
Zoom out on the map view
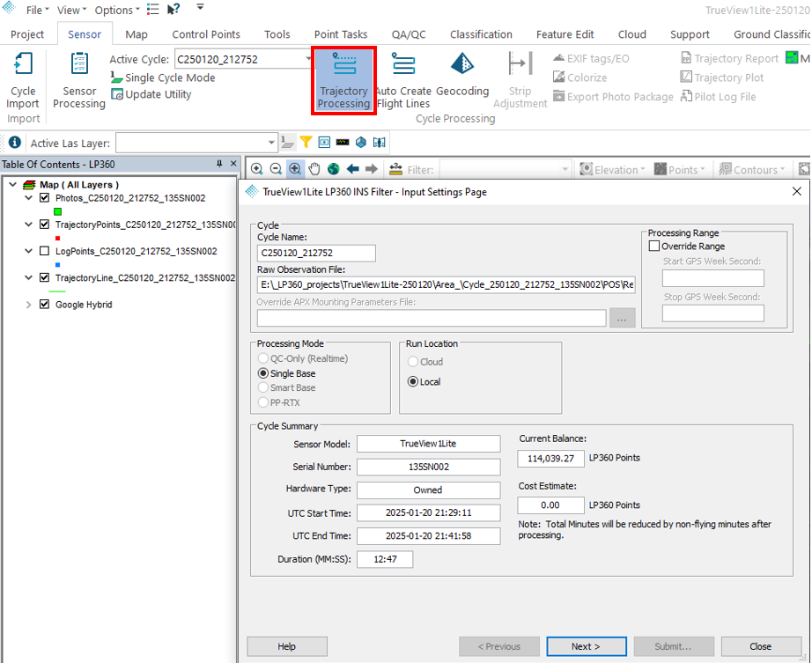coord(276,169)
